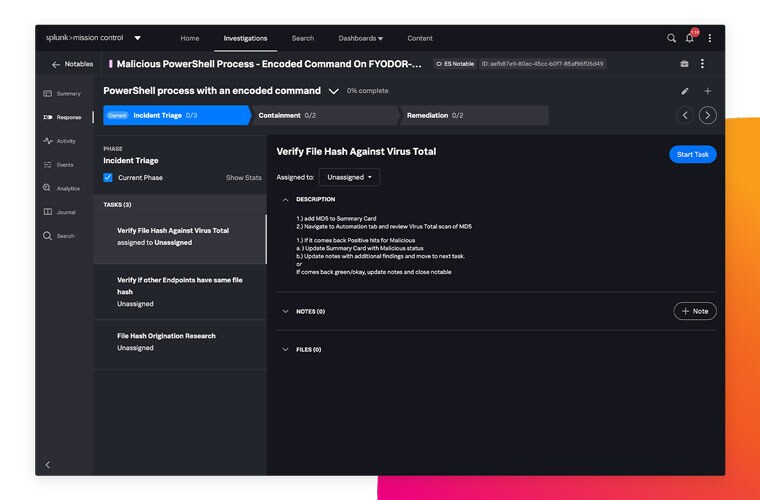This screenshot has height=500, width=760.
Task: Open Journal in the sidebar
Action: click(x=60, y=212)
